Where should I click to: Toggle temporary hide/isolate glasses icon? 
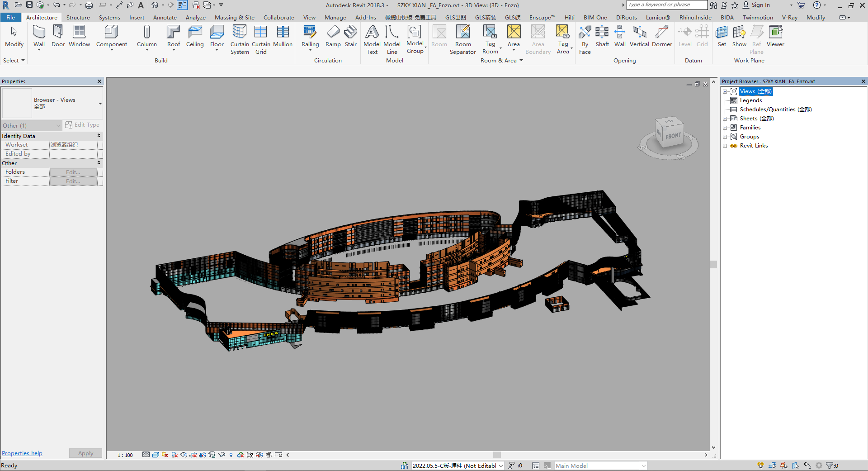pyautogui.click(x=222, y=455)
